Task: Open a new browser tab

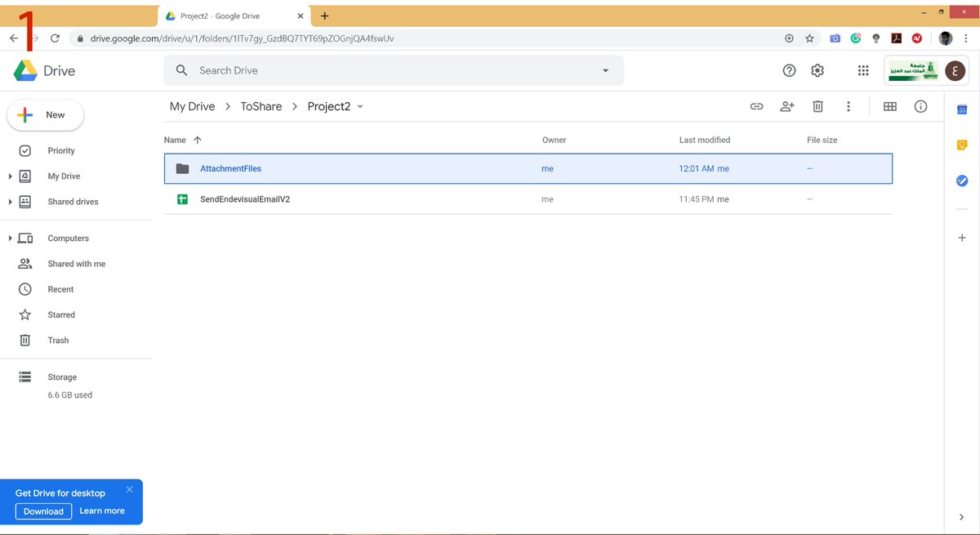Action: (324, 16)
